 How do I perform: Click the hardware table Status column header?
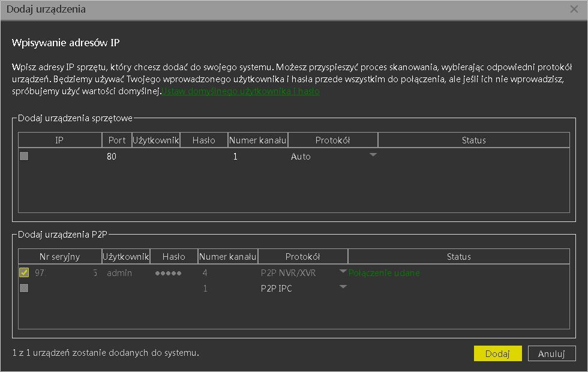tap(474, 140)
